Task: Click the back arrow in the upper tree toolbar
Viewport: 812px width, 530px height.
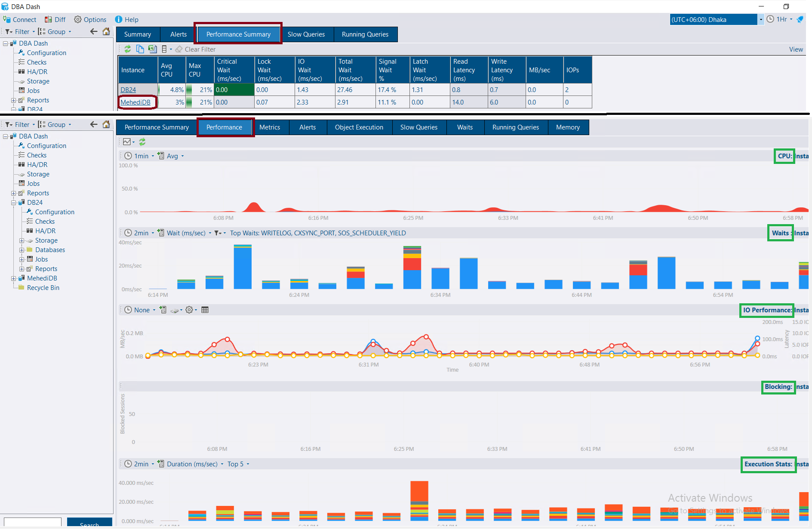Action: coord(94,31)
